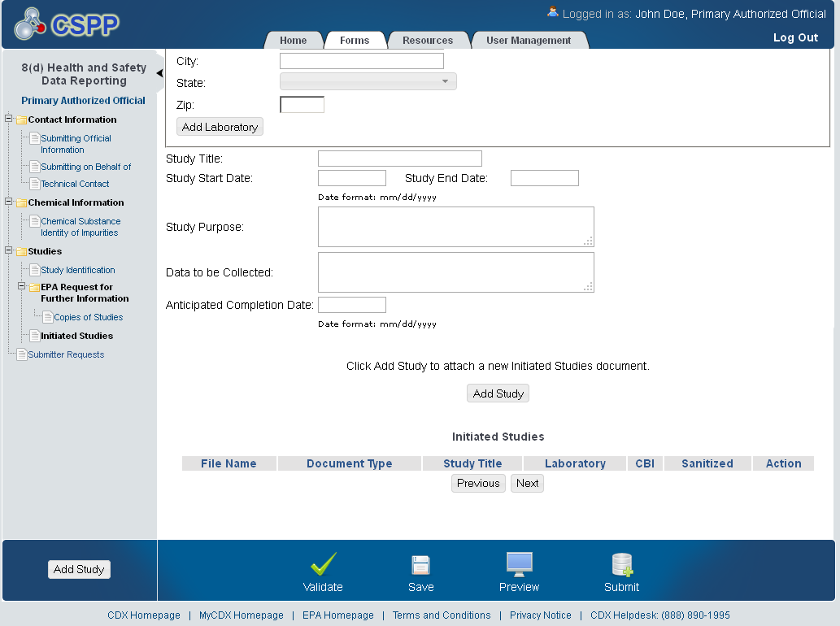Click the Contact Information folder icon
Screen dimensions: 840x626
pos(21,120)
